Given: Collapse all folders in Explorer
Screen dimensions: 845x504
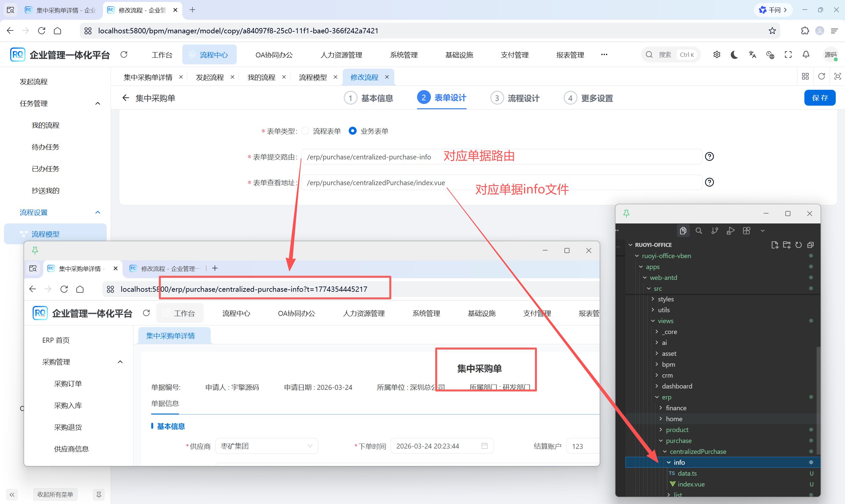Looking at the screenshot, I should click(x=810, y=245).
